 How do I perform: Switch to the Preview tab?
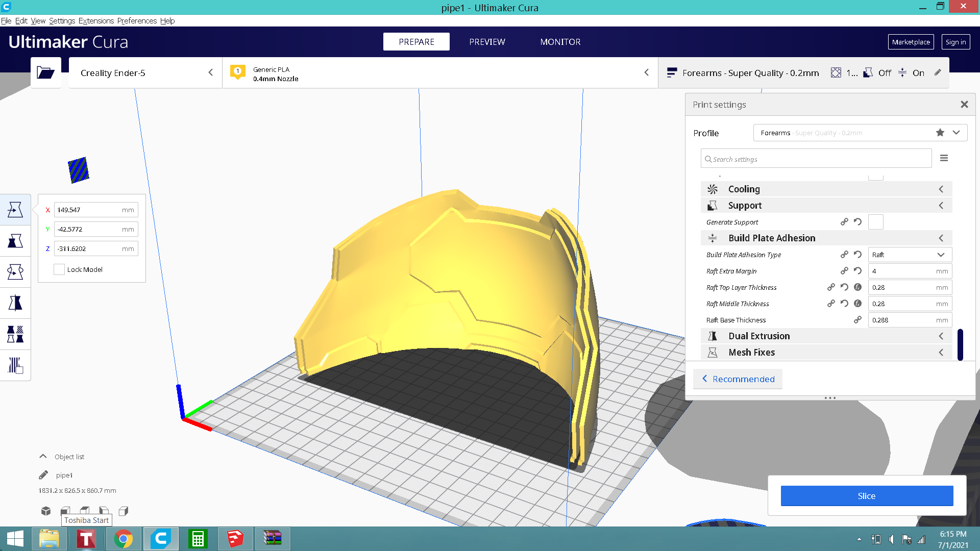tap(487, 42)
